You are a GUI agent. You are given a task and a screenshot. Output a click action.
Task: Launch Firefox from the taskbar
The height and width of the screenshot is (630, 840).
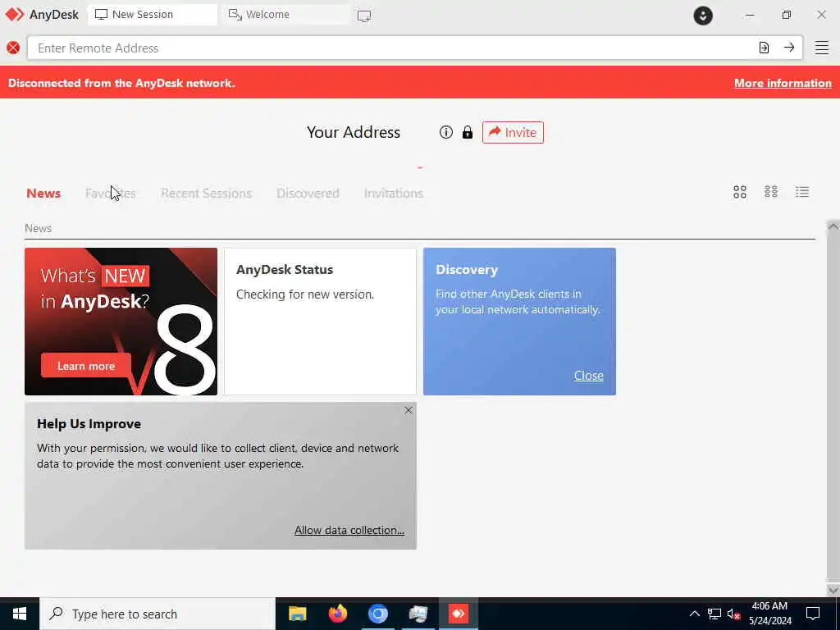tap(337, 614)
